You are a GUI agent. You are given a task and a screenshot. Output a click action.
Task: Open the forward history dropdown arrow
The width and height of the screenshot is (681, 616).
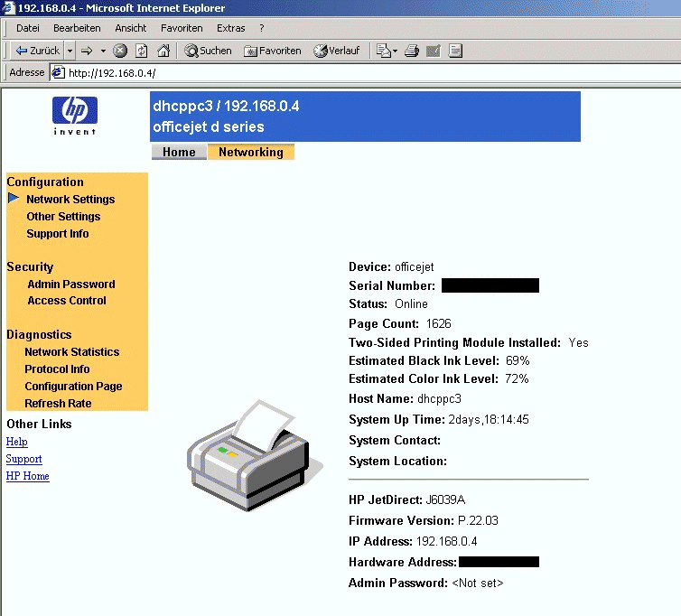tap(103, 51)
